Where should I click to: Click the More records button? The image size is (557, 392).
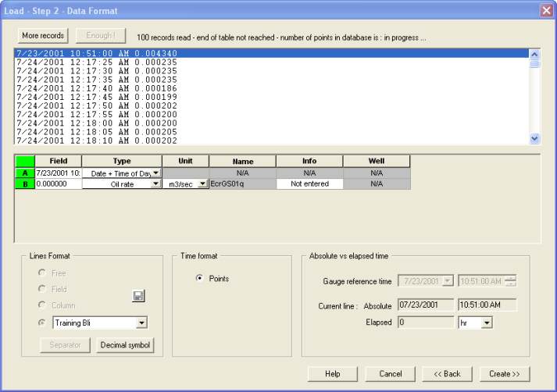point(43,35)
